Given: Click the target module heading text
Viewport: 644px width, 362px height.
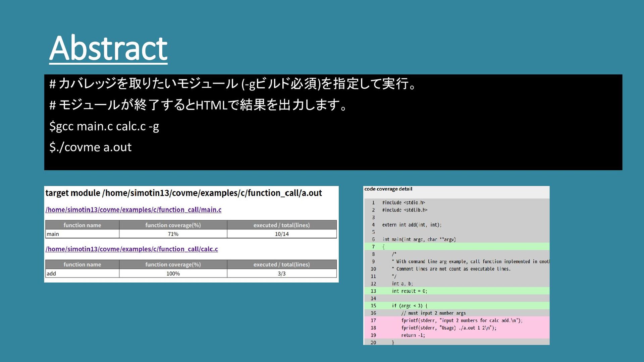Looking at the screenshot, I should point(183,193).
